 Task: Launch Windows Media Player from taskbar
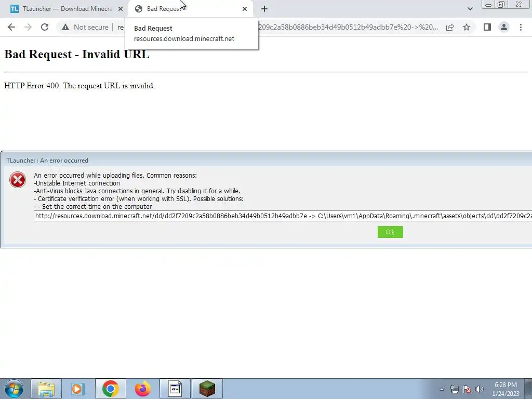78,389
